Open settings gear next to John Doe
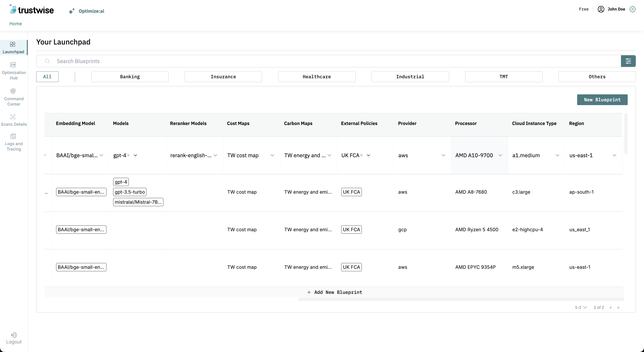This screenshot has width=644, height=352. pos(633,9)
